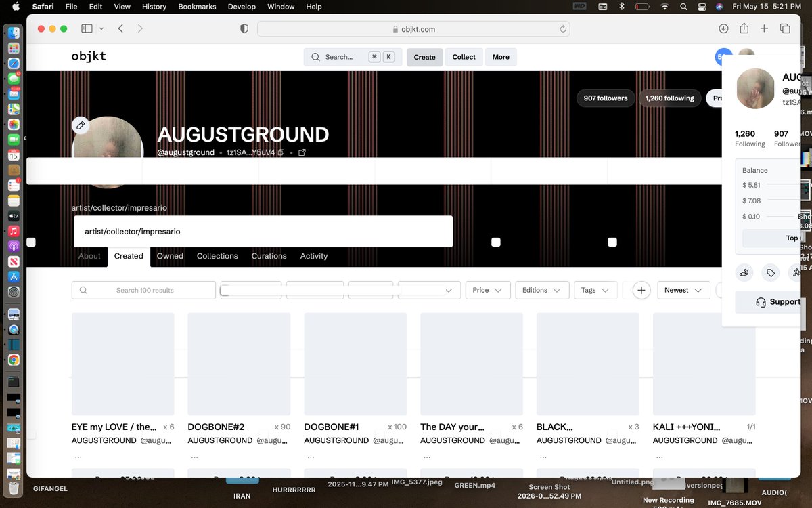Click the EYE my LOVE / the... title

click(114, 427)
